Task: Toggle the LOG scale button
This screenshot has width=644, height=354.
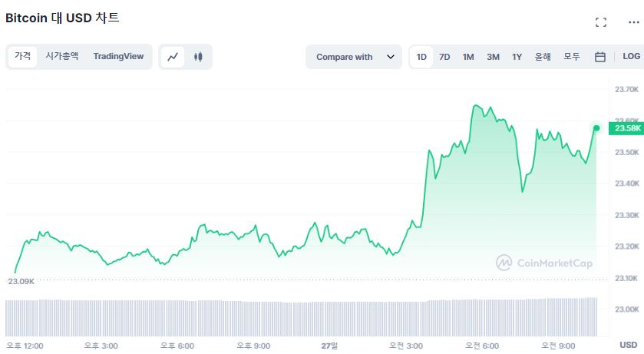Action: coord(631,57)
